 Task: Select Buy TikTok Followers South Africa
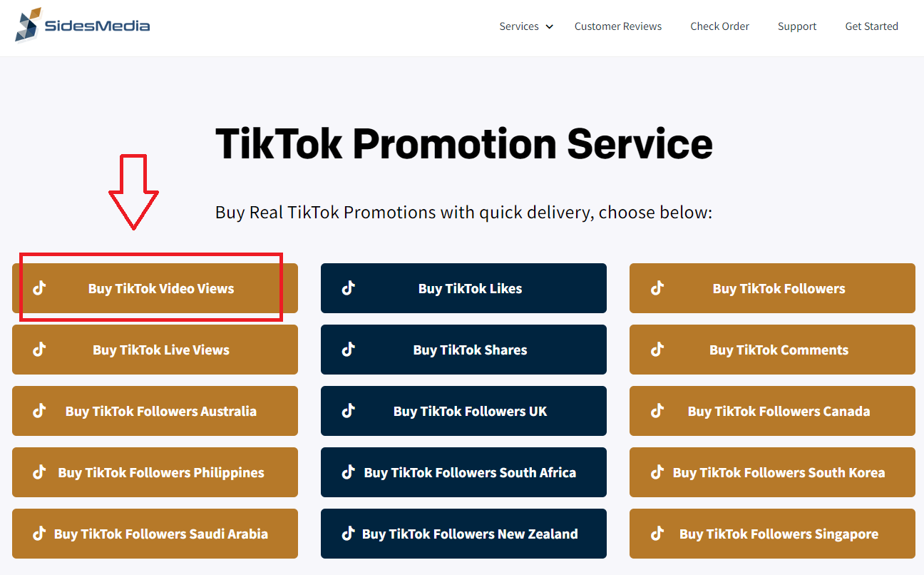click(463, 472)
